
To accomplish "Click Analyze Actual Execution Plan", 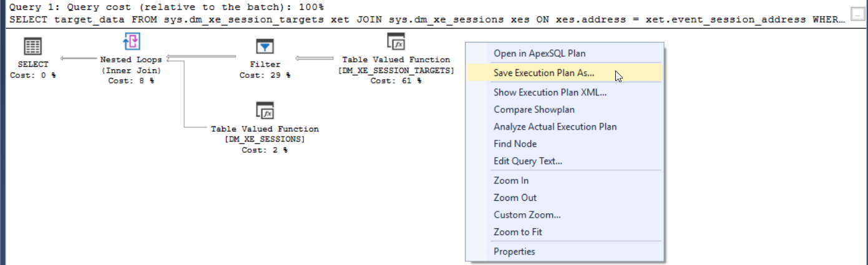I will (555, 127).
